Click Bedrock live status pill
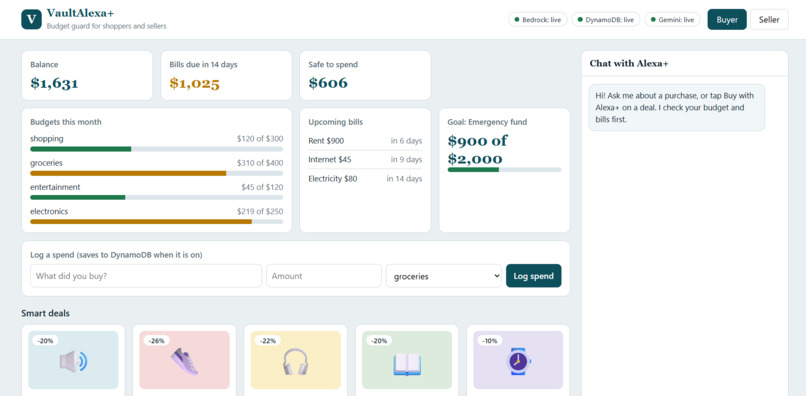The image size is (806, 396). click(538, 20)
